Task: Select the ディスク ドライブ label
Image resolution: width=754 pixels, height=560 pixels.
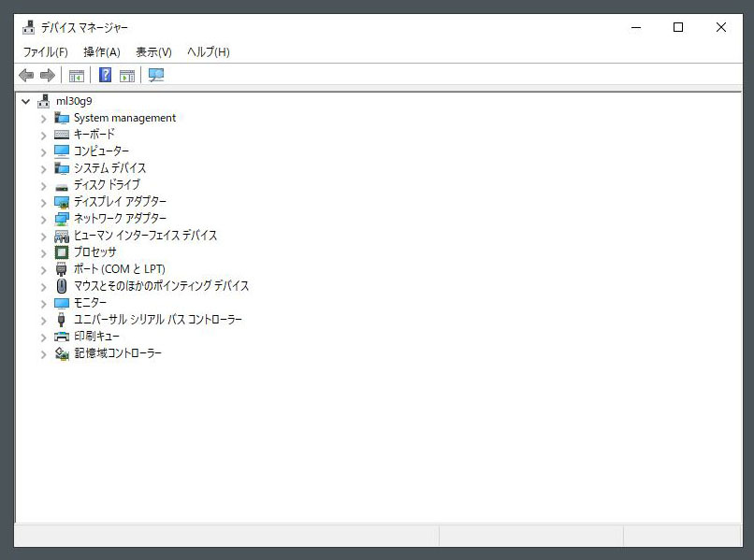Action: tap(107, 184)
